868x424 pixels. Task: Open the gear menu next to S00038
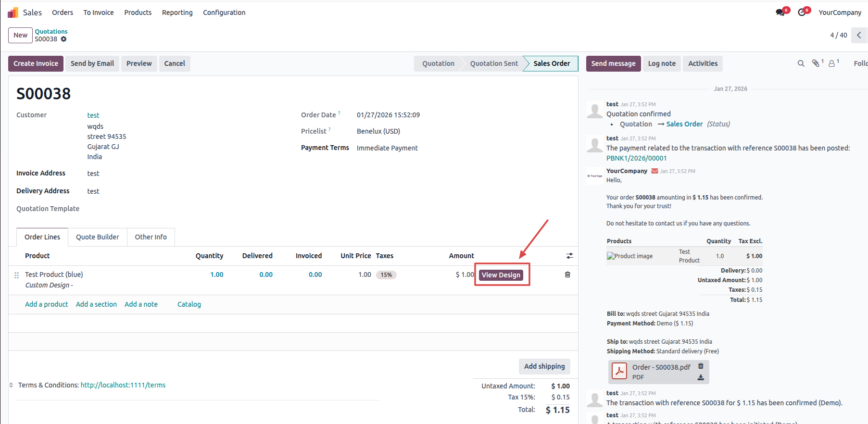[x=63, y=39]
